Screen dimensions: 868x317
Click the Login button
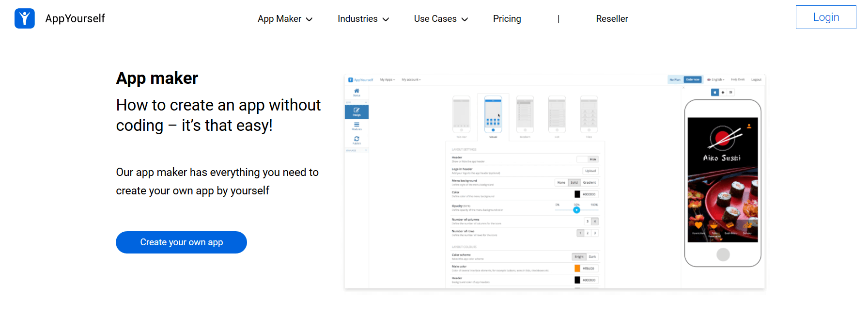(825, 17)
